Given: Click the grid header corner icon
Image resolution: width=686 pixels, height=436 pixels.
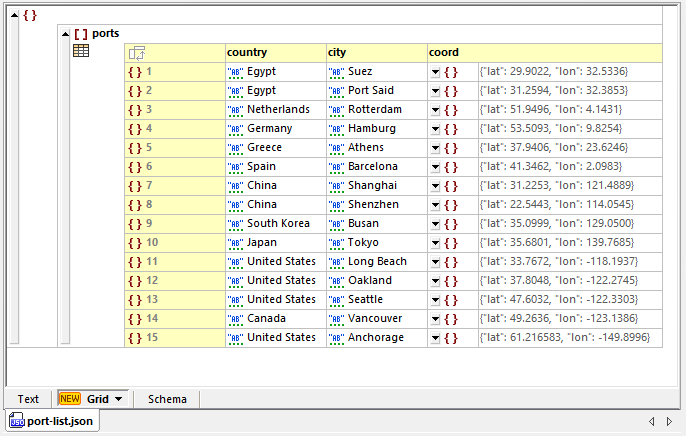Looking at the screenshot, I should (x=137, y=52).
